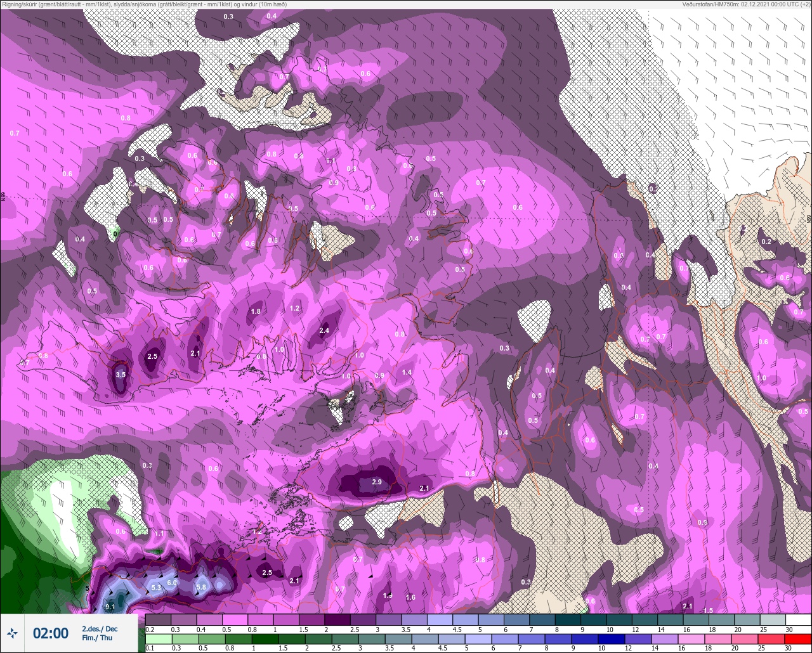The image size is (812, 653).
Task: Click the 9.1 precipitation value on the map
Action: [110, 607]
